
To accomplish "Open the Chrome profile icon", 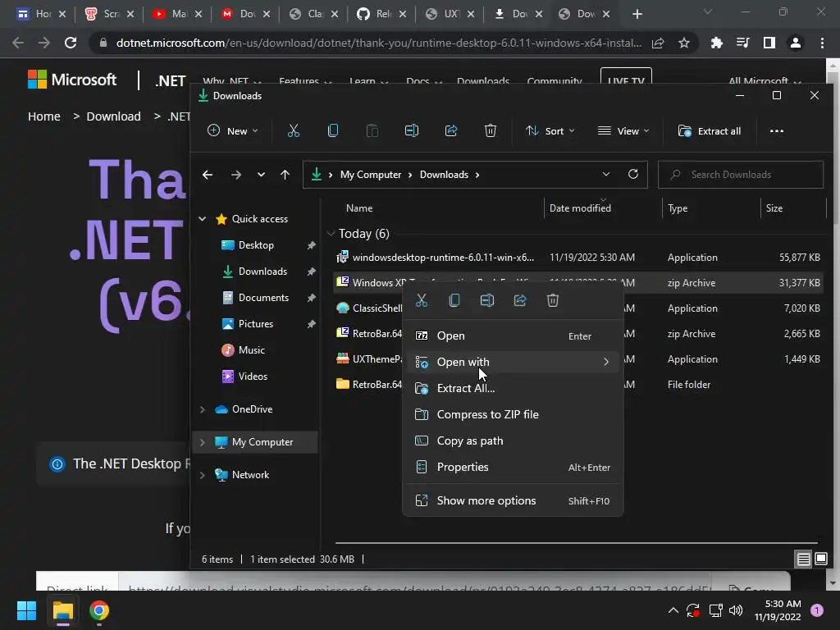I will [x=795, y=43].
